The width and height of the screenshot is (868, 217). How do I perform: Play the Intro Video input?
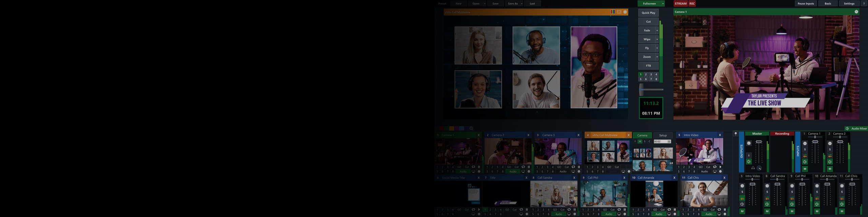pyautogui.click(x=720, y=167)
